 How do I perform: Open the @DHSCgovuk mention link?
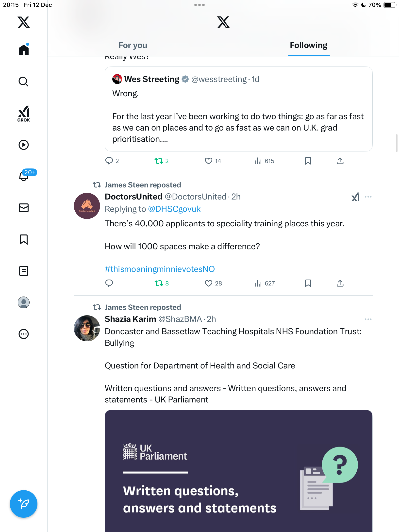tap(174, 209)
